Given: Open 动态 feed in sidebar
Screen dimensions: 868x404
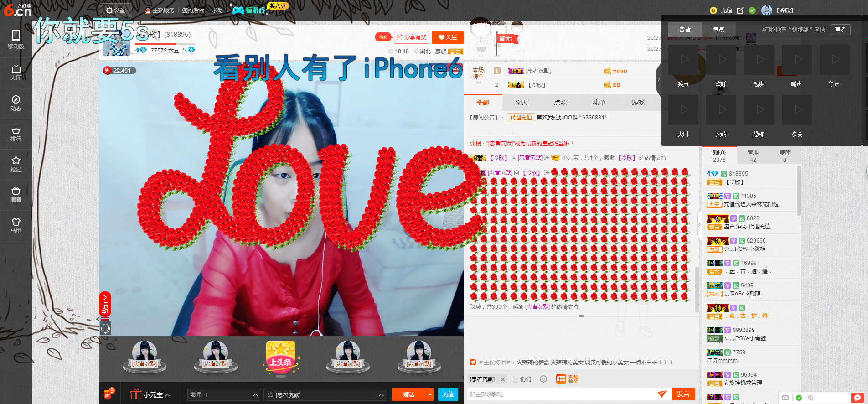Looking at the screenshot, I should 15,103.
